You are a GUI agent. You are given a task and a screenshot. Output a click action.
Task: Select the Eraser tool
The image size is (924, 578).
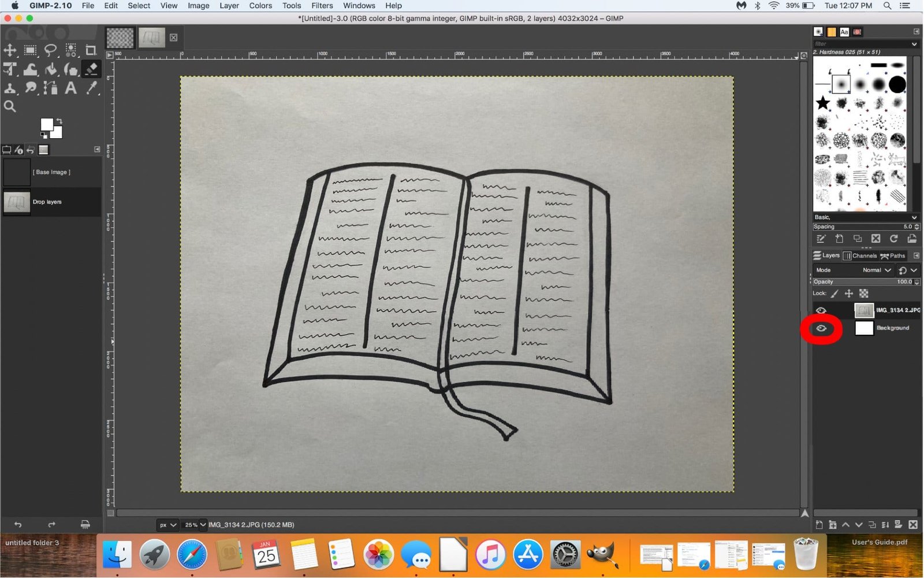point(91,69)
